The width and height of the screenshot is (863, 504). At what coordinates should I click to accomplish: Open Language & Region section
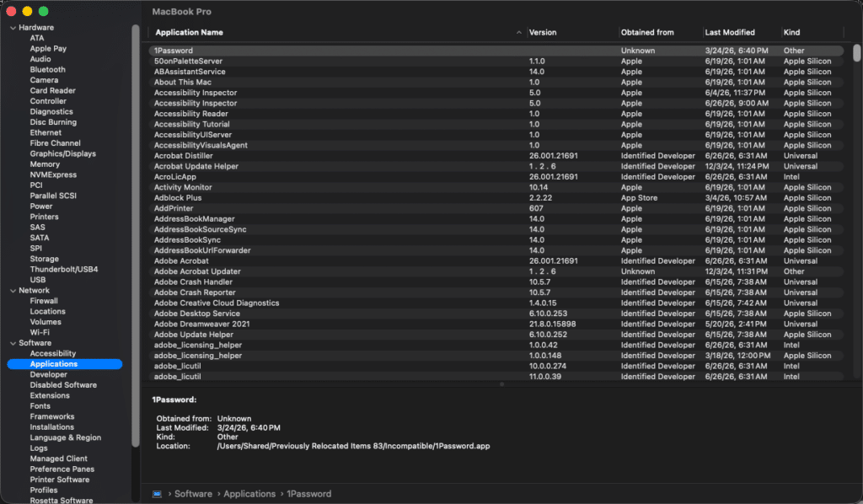66,437
